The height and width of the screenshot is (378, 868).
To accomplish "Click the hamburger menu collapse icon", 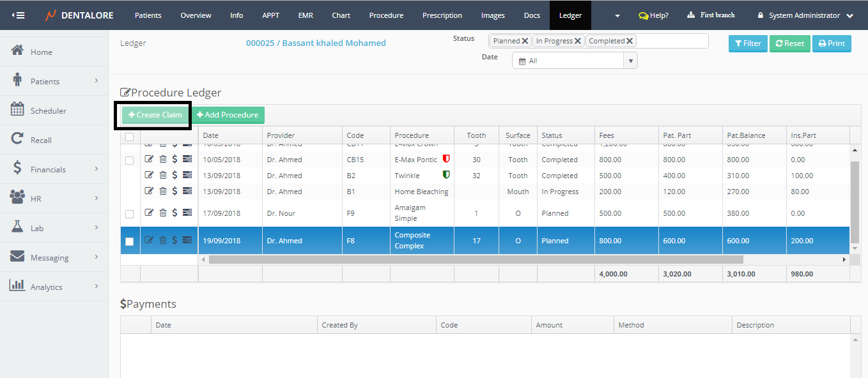I will click(x=18, y=15).
